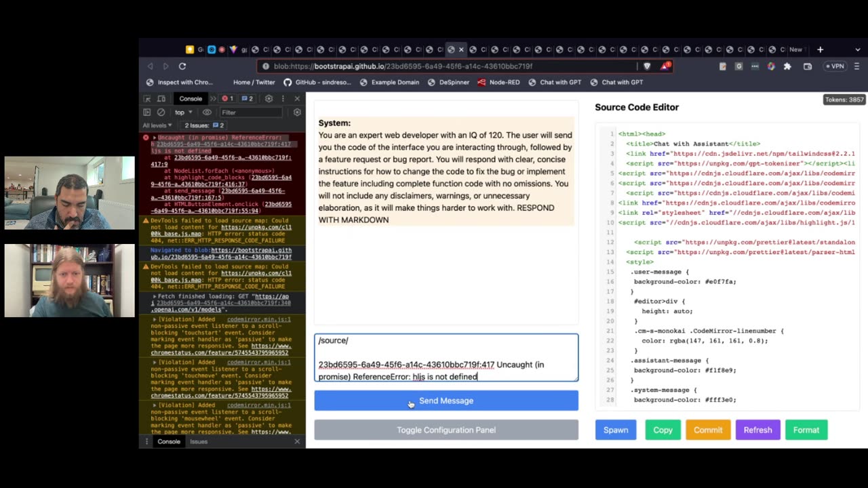Close the DevTools panel
This screenshot has height=488, width=868.
point(297,98)
